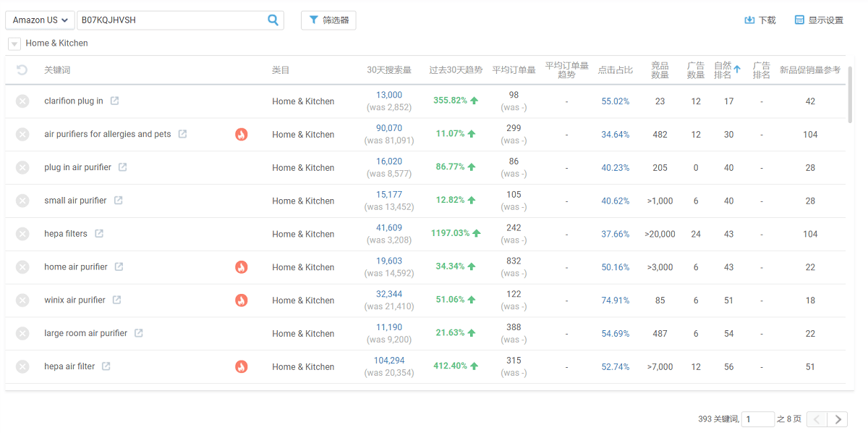
Task: Remove the plug in air purifier keyword row
Action: [22, 168]
